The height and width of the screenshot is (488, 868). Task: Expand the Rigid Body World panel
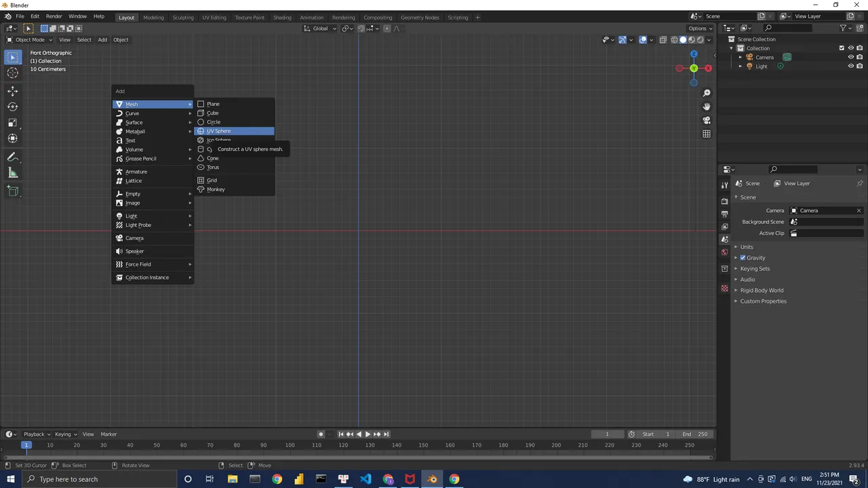pos(762,290)
